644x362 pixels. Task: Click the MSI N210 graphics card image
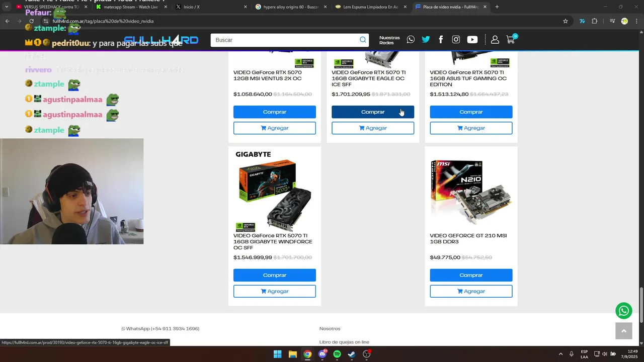tap(471, 192)
